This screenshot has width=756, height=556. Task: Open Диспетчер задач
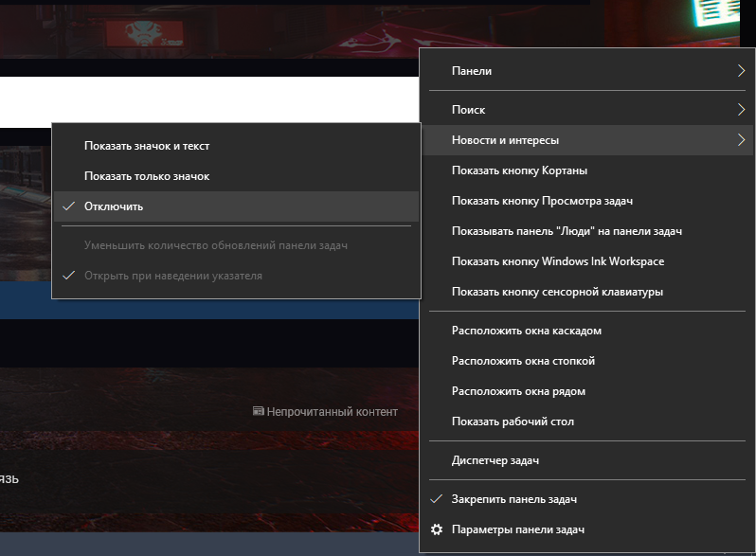tap(495, 460)
